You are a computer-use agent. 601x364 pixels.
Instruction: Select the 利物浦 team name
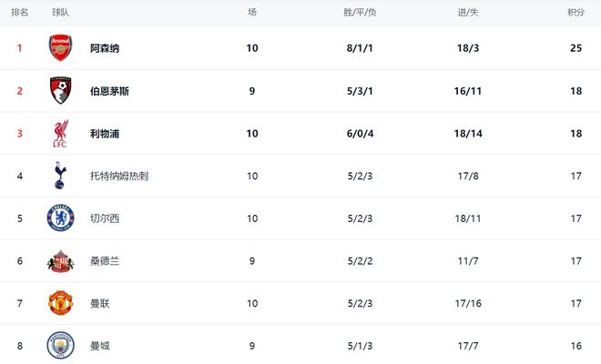click(x=105, y=134)
